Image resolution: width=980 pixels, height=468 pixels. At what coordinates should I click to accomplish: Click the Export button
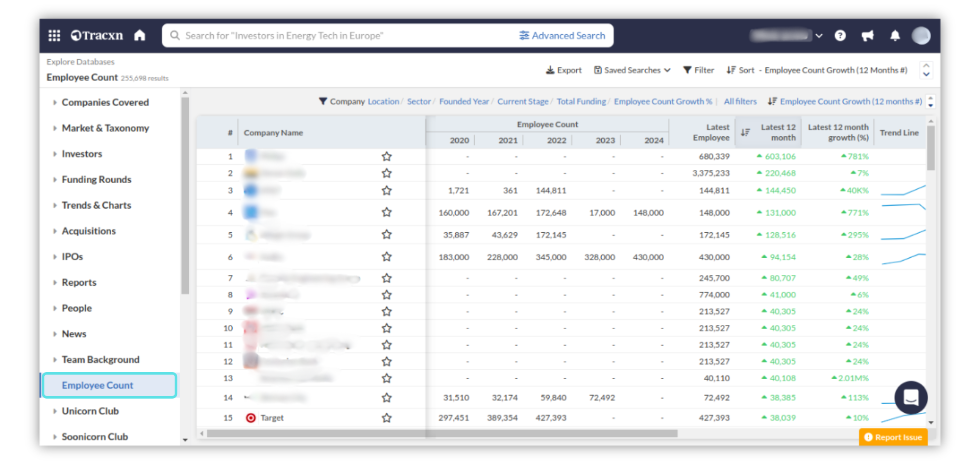point(563,70)
